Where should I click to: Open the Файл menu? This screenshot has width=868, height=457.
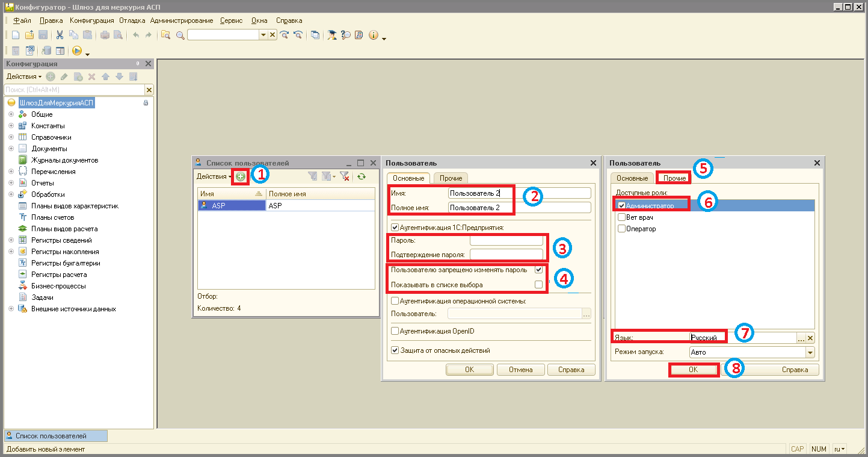[22, 20]
